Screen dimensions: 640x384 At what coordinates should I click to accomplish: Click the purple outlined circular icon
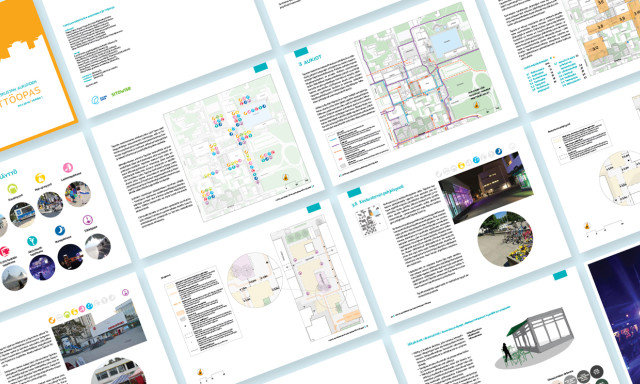point(88,220)
